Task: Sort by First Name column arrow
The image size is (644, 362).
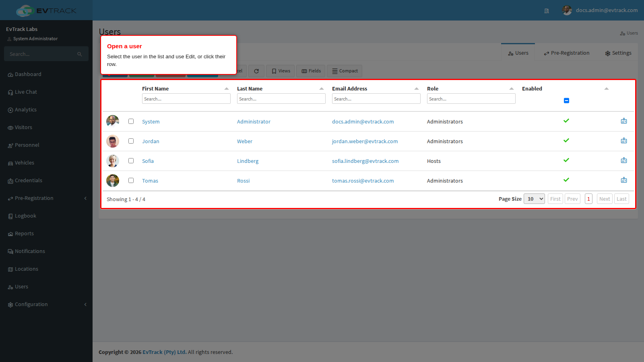Action: click(x=227, y=88)
